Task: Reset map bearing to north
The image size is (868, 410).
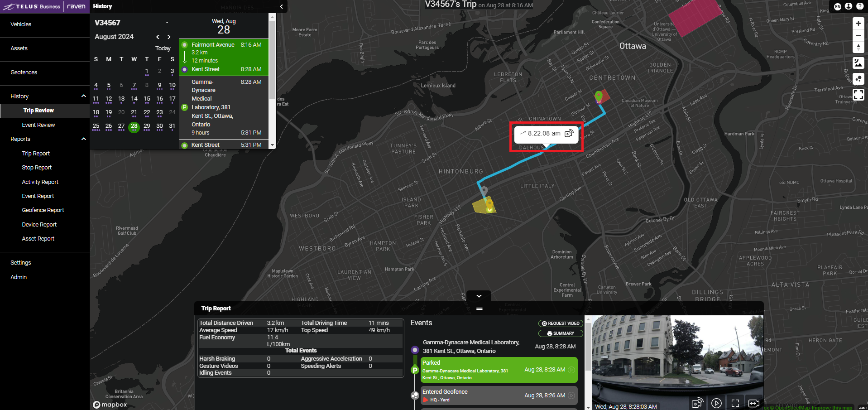Action: [x=858, y=47]
